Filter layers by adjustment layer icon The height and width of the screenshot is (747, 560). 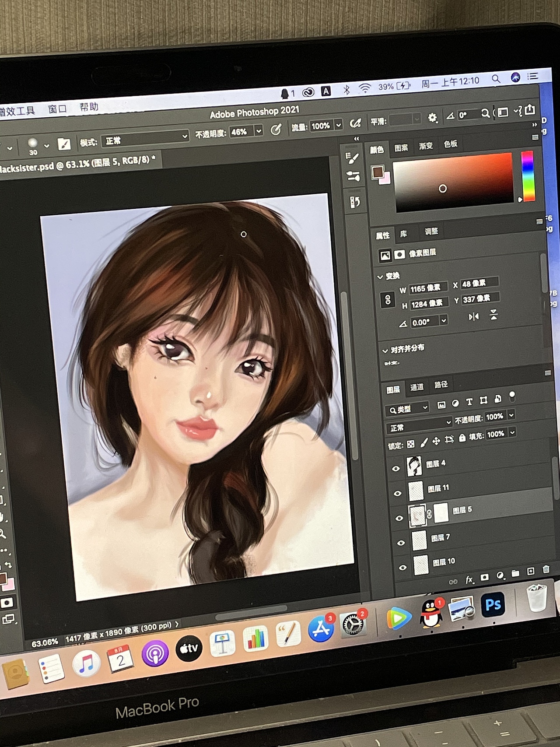pyautogui.click(x=455, y=403)
